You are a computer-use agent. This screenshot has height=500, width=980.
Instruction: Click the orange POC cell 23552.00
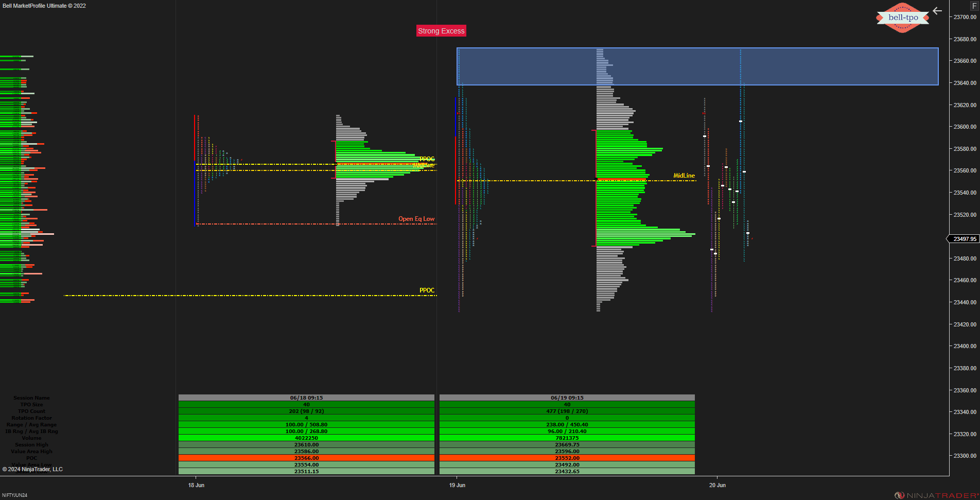567,458
